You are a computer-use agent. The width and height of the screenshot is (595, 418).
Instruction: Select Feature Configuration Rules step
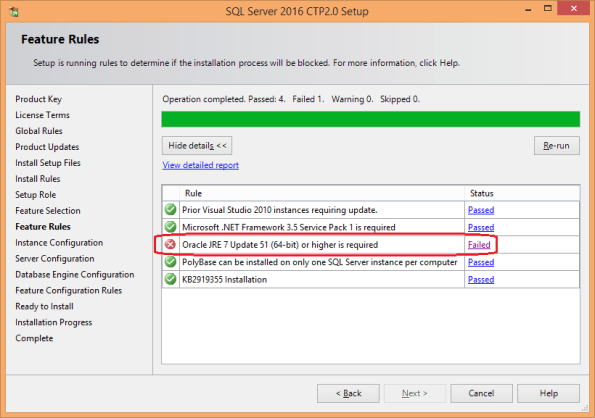click(x=69, y=290)
